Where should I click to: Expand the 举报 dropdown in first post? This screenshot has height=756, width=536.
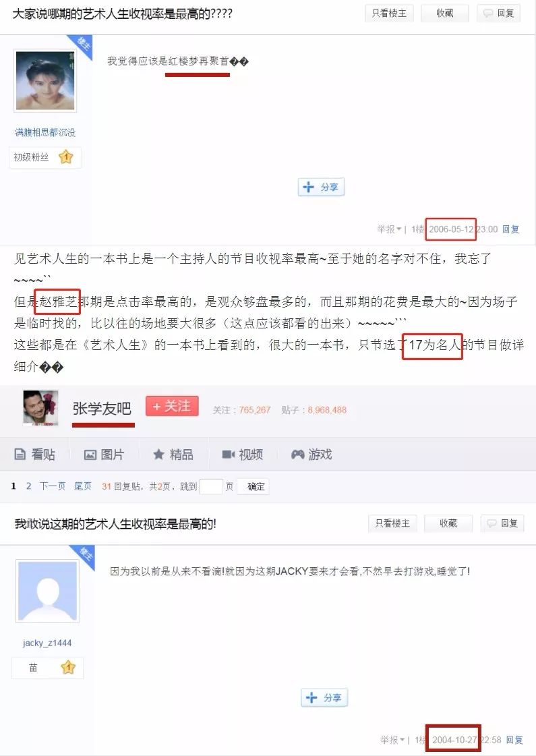[x=389, y=229]
